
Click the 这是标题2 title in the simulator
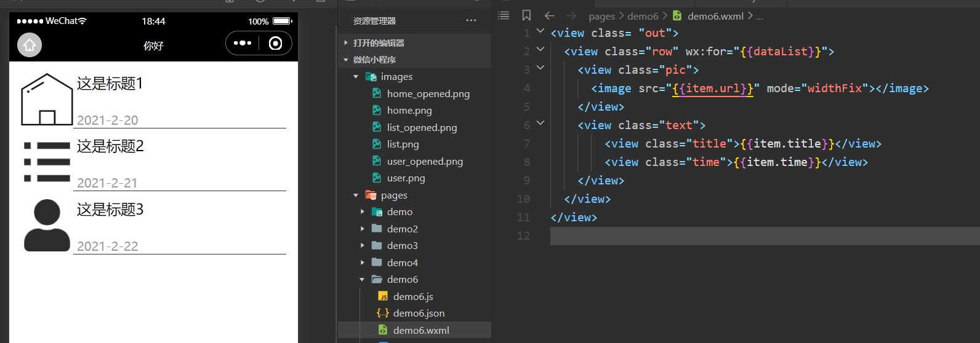(110, 146)
